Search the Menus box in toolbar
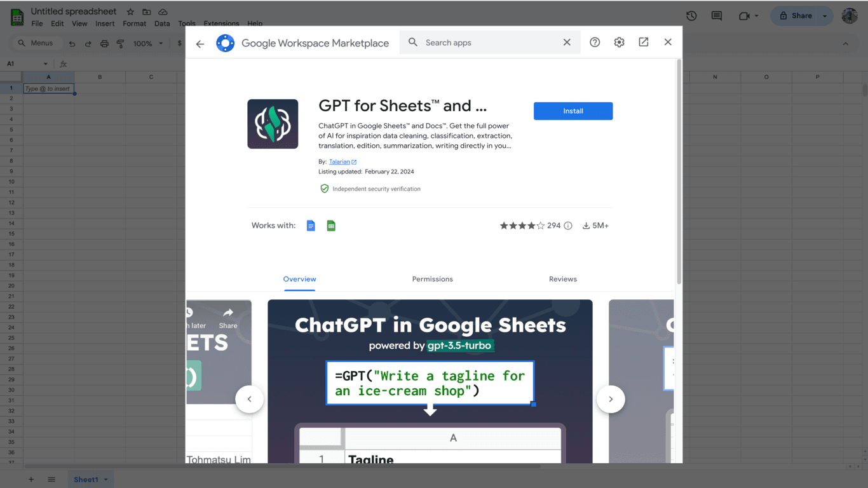 coord(37,43)
